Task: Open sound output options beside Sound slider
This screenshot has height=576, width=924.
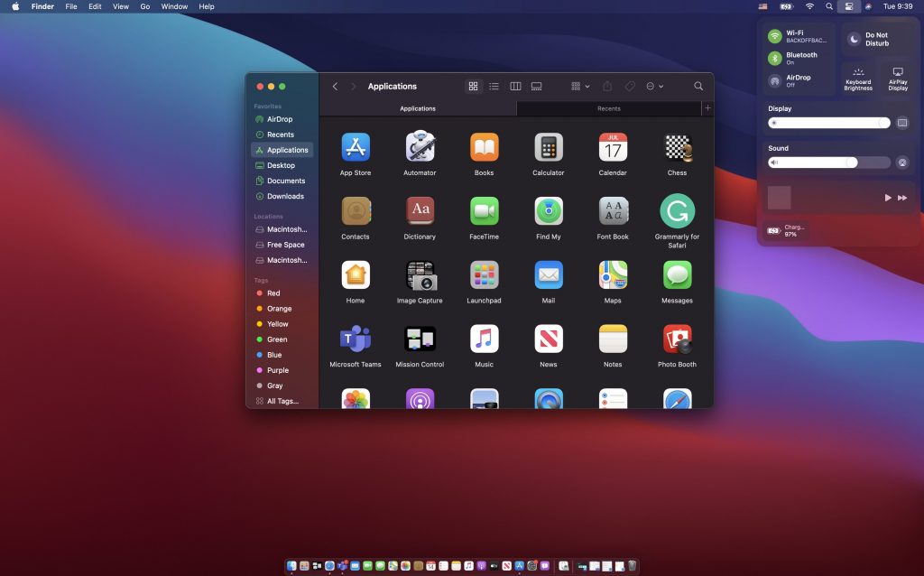Action: [x=902, y=163]
